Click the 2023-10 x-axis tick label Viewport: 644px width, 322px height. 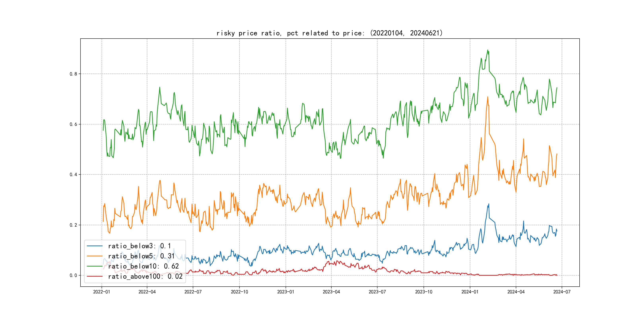424,292
